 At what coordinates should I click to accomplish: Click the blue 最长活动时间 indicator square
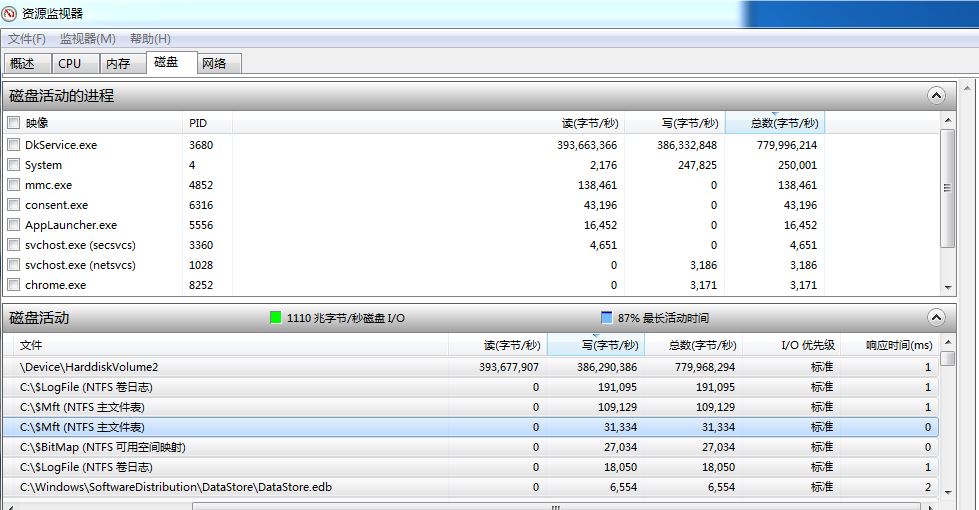pyautogui.click(x=607, y=318)
